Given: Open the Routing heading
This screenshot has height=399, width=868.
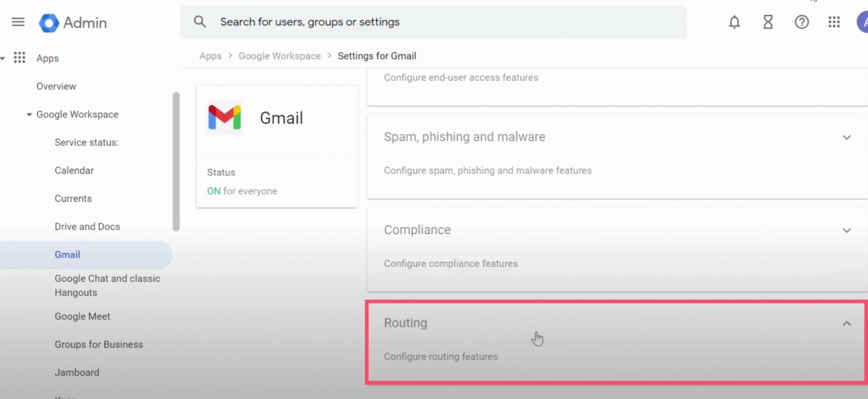Looking at the screenshot, I should (x=406, y=323).
